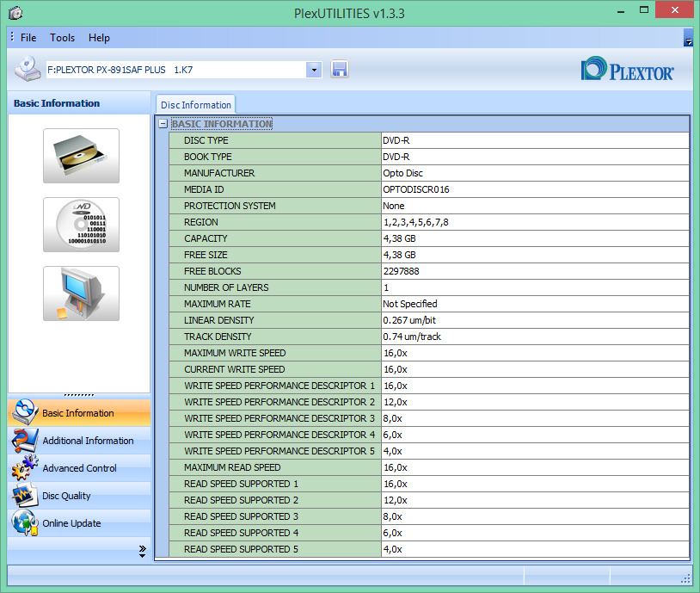
Task: Click the drive disc icon beside the drive selector
Action: coord(28,68)
